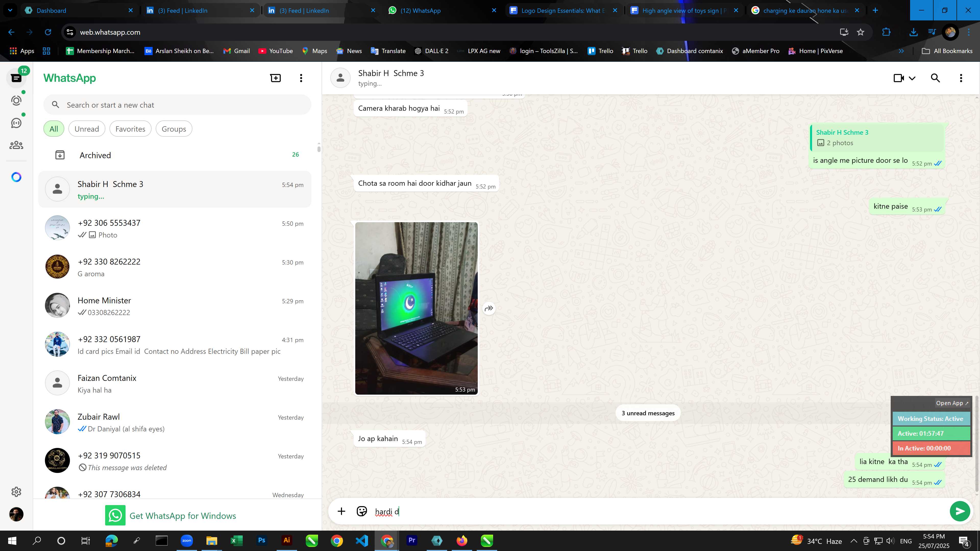980x551 pixels.
Task: Open your profile picture in sidebar
Action: point(16,514)
